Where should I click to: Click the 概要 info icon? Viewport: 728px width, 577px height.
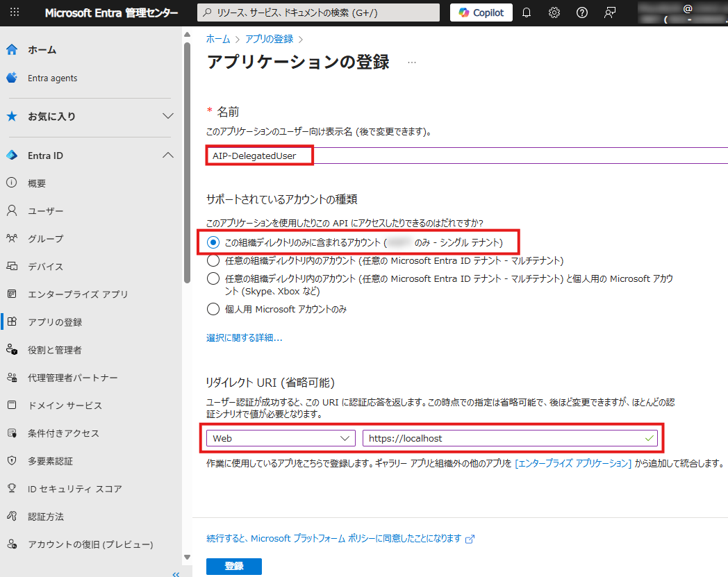12,183
